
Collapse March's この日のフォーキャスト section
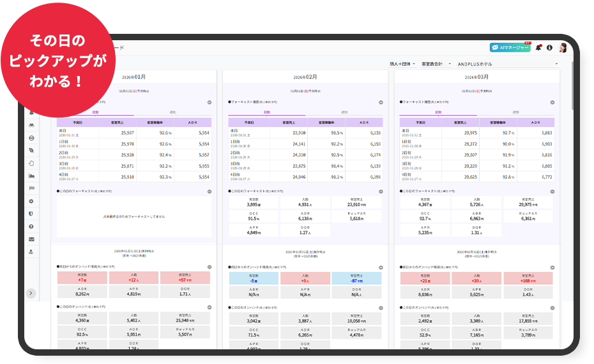pyautogui.click(x=553, y=191)
